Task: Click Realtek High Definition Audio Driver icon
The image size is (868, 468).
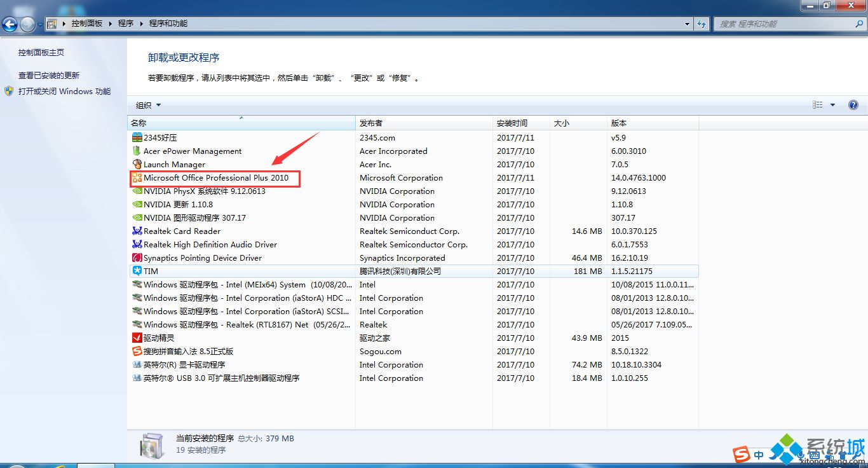Action: point(137,244)
